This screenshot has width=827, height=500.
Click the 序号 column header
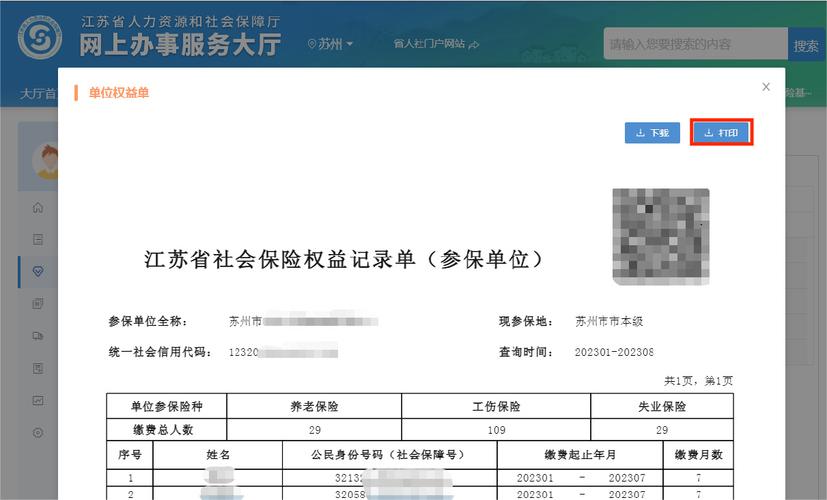pyautogui.click(x=130, y=455)
